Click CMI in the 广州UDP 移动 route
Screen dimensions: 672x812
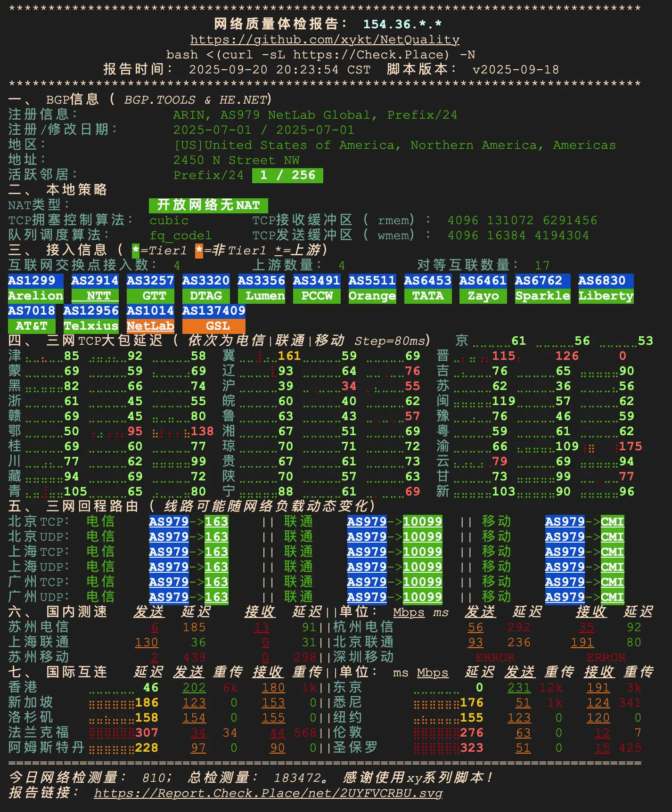click(612, 597)
